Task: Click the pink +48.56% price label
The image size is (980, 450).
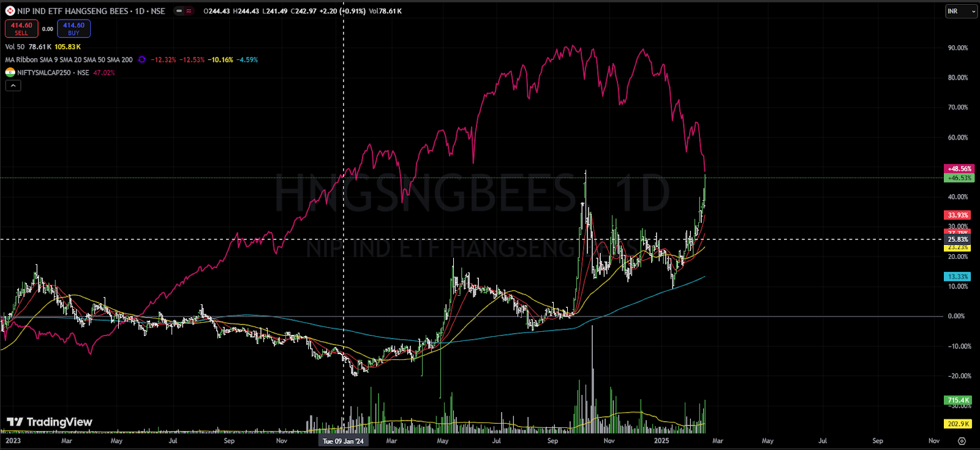Action: [959, 168]
